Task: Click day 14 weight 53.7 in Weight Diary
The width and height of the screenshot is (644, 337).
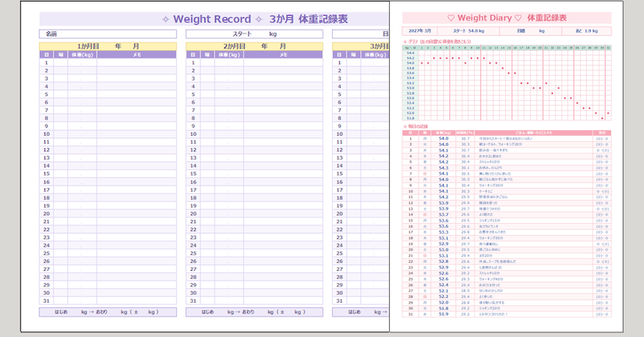Action: (x=444, y=215)
